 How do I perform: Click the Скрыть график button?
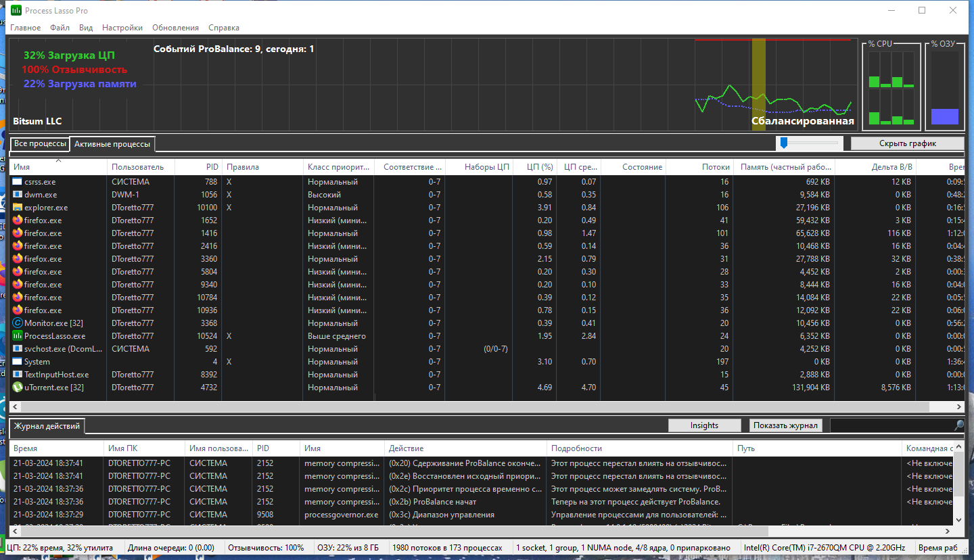tap(907, 143)
